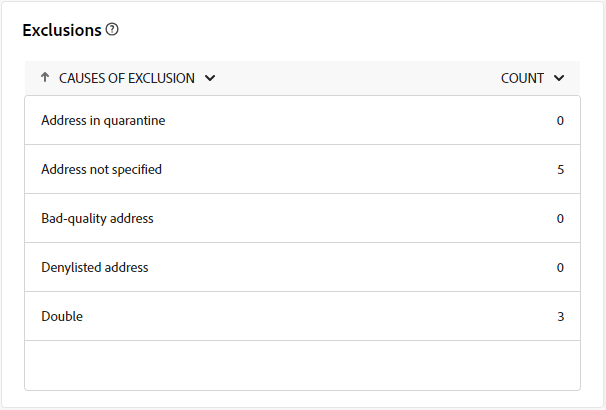Click the count 0 for Address in quarantine
This screenshot has width=606, height=410.
click(x=560, y=121)
